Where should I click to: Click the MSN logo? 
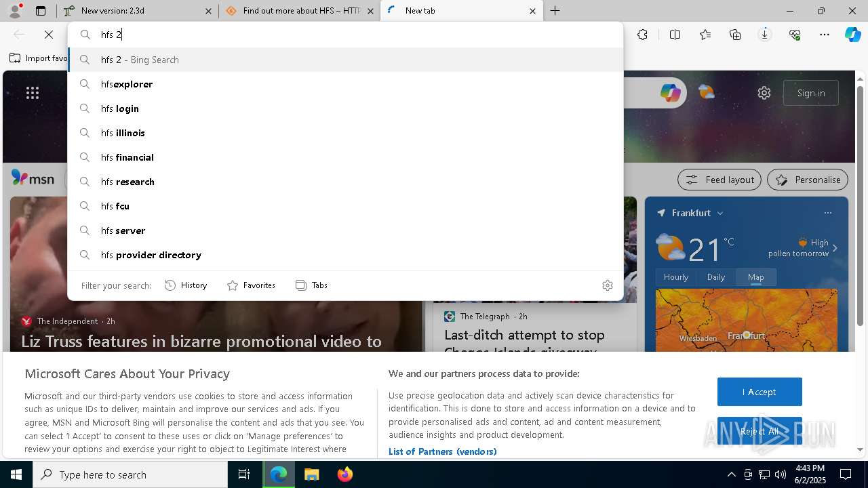point(33,179)
